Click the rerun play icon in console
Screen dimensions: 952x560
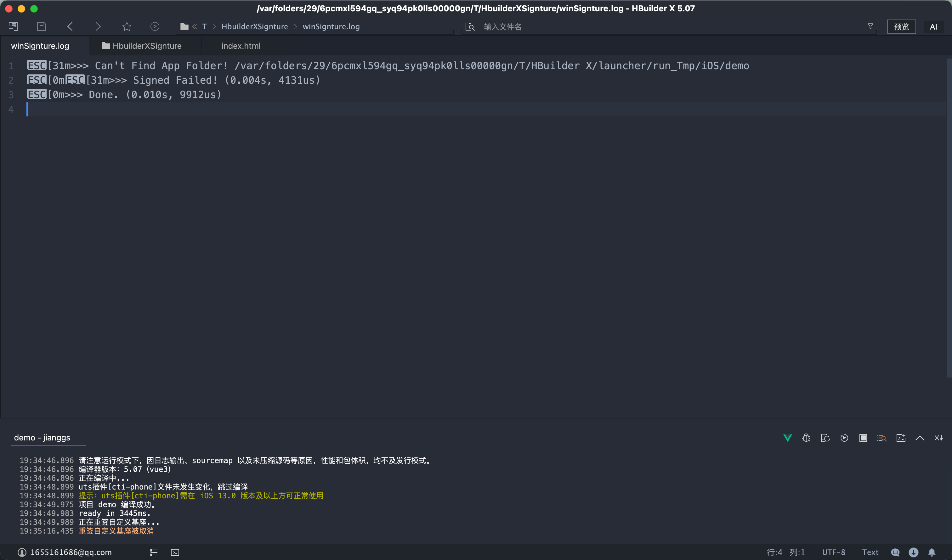tap(844, 438)
